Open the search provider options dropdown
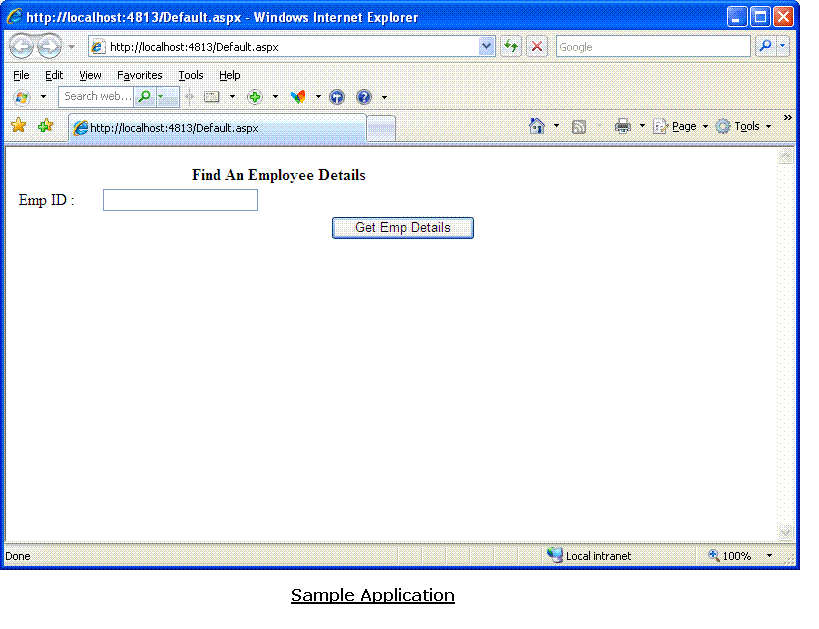 [782, 46]
